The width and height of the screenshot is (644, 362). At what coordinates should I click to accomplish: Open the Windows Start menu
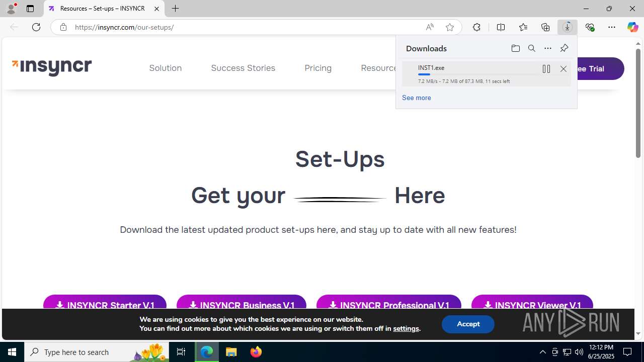click(12, 352)
